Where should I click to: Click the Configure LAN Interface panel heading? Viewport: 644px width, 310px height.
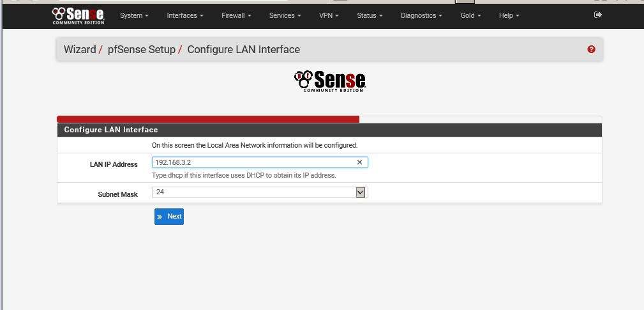(x=111, y=130)
